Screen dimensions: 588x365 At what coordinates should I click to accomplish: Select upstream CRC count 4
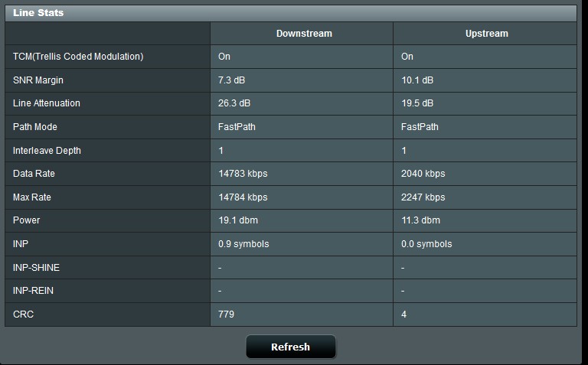pyautogui.click(x=404, y=314)
